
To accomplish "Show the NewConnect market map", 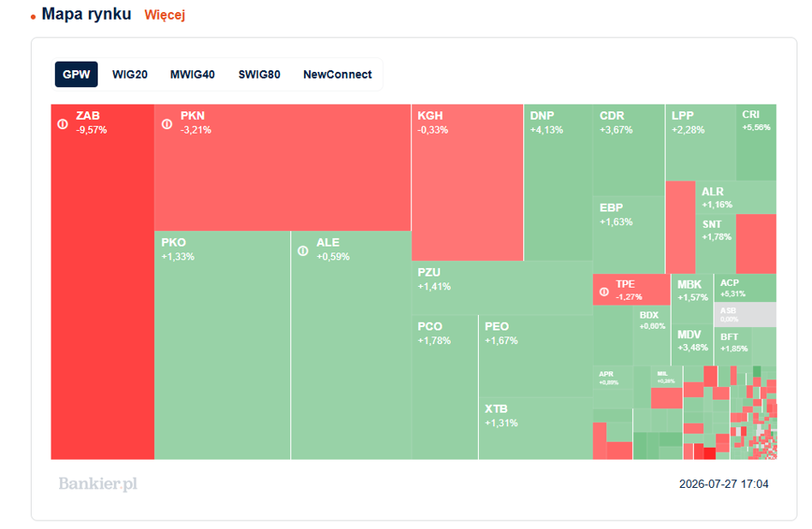I will point(337,74).
